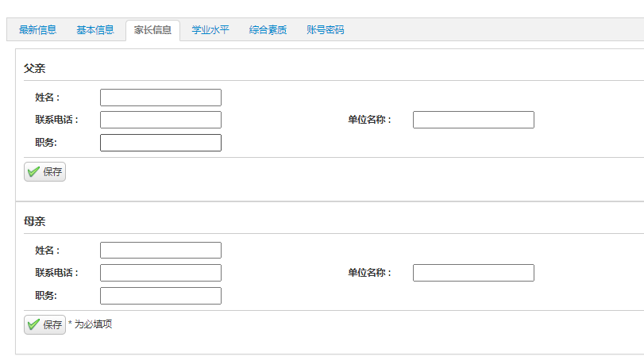Image resolution: width=644 pixels, height=364 pixels.
Task: Click the mother's 姓名 input field
Action: point(160,251)
